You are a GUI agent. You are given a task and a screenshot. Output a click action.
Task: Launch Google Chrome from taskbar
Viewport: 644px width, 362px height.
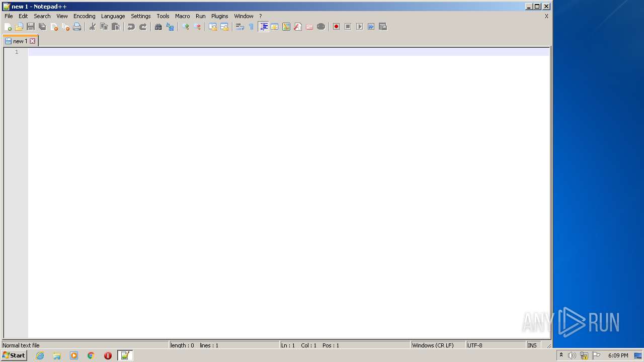(91, 355)
